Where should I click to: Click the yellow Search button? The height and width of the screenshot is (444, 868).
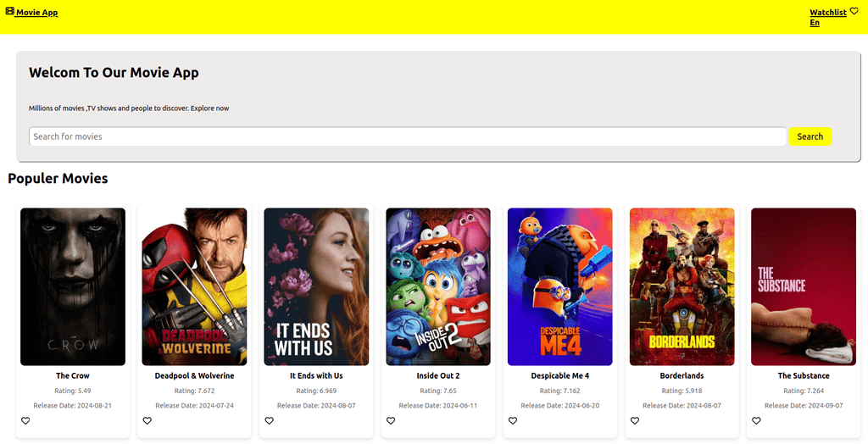pyautogui.click(x=810, y=136)
